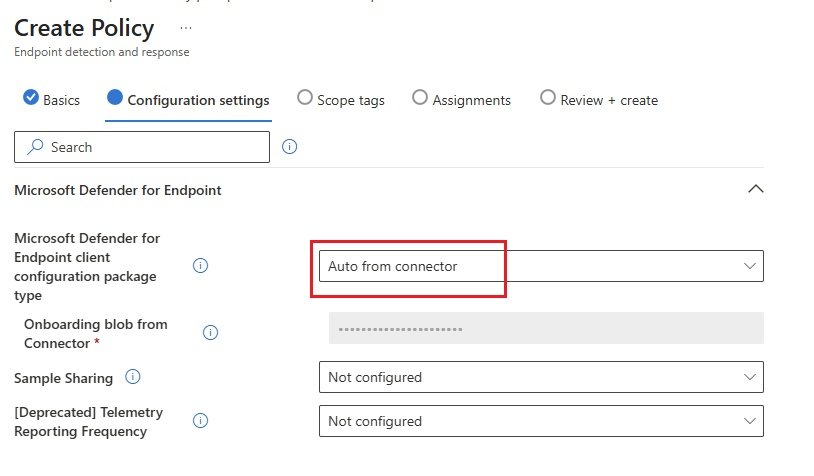The image size is (814, 476).
Task: Show info for Sample Sharing setting
Action: (133, 377)
